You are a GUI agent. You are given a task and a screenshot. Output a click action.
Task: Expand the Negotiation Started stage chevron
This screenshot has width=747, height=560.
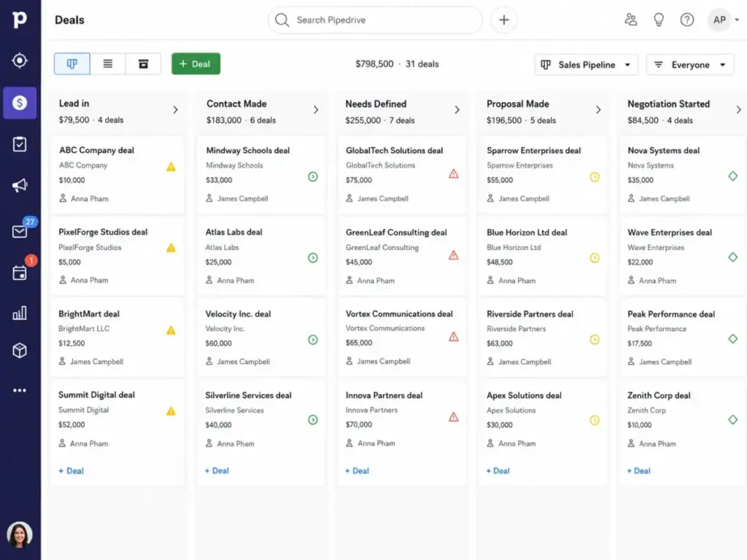(x=738, y=110)
